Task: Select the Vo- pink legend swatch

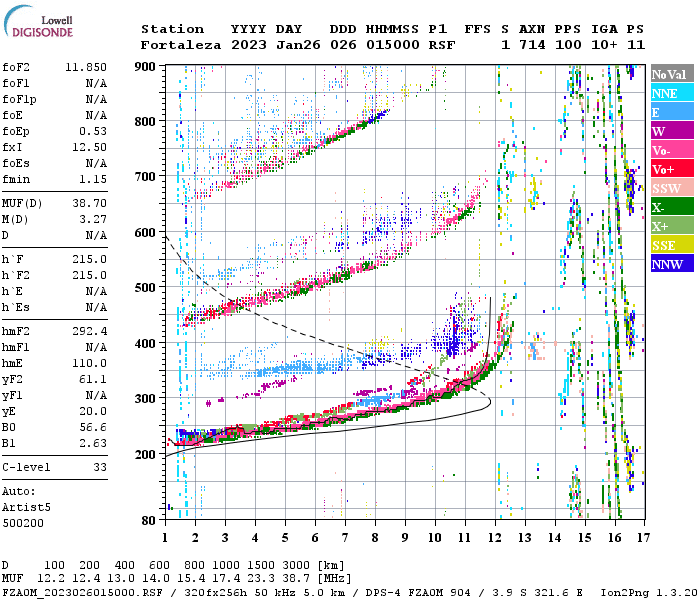Action: tap(672, 150)
